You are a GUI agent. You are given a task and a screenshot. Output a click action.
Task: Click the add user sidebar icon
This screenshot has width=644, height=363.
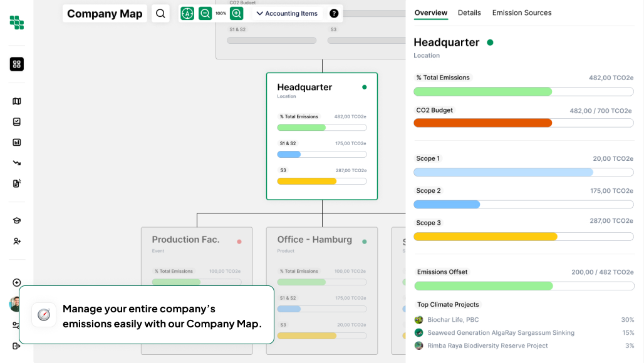tap(17, 241)
